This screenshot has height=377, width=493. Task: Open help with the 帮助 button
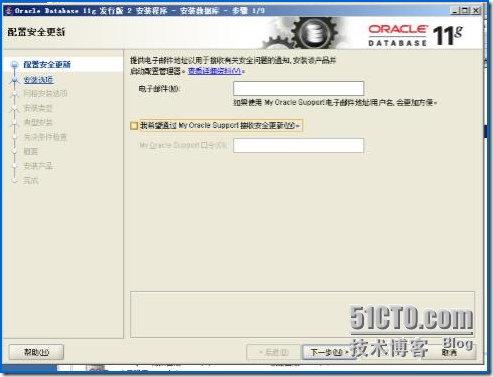click(36, 352)
